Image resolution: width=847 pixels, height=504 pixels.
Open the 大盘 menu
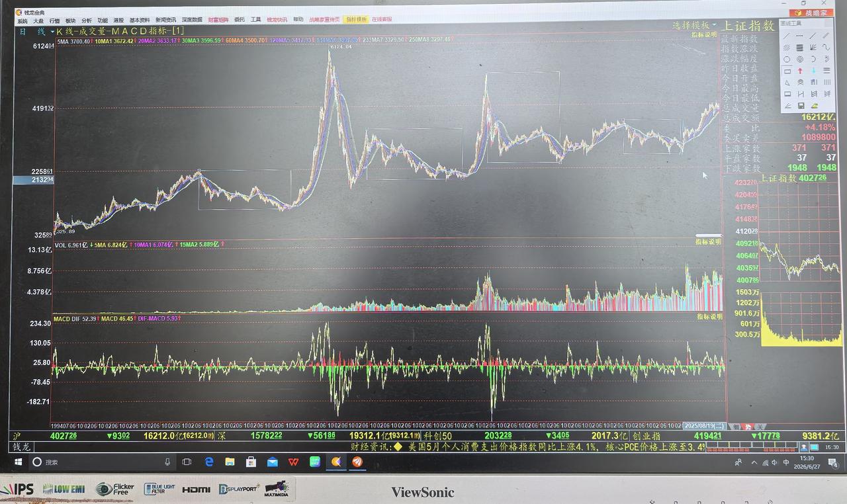pos(38,20)
